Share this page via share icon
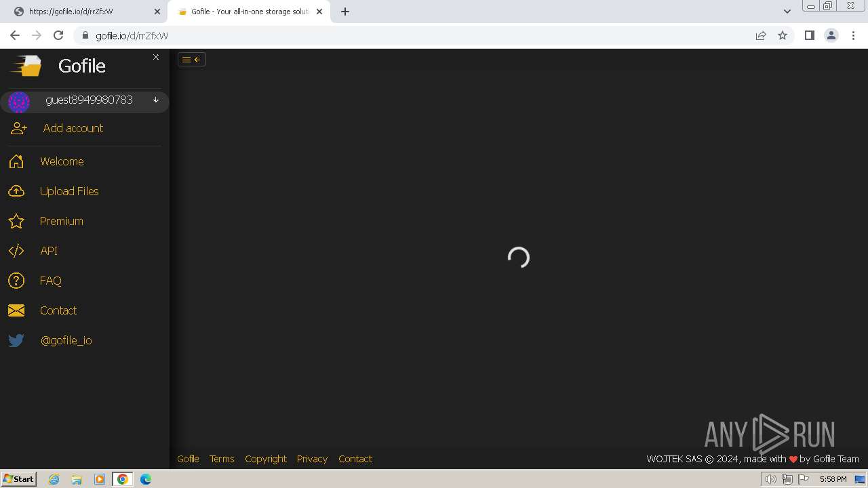Screen dimensions: 868x488 pyautogui.click(x=761, y=35)
